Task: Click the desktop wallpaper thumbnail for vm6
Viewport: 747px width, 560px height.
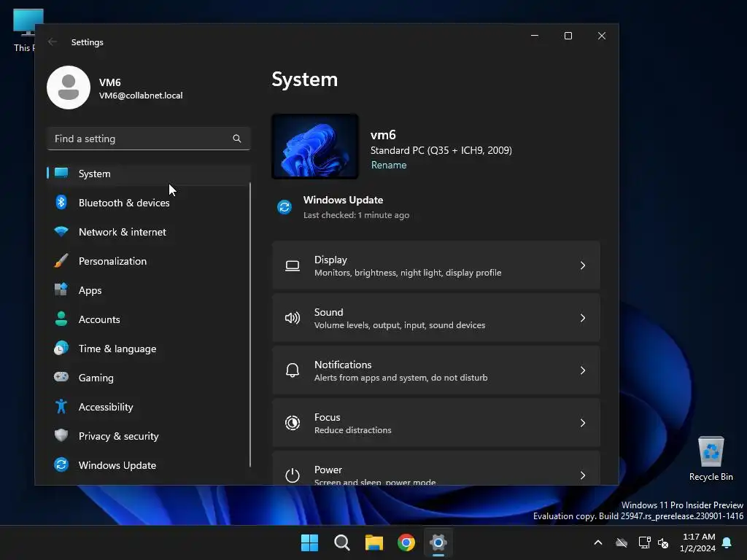Action: coord(315,146)
